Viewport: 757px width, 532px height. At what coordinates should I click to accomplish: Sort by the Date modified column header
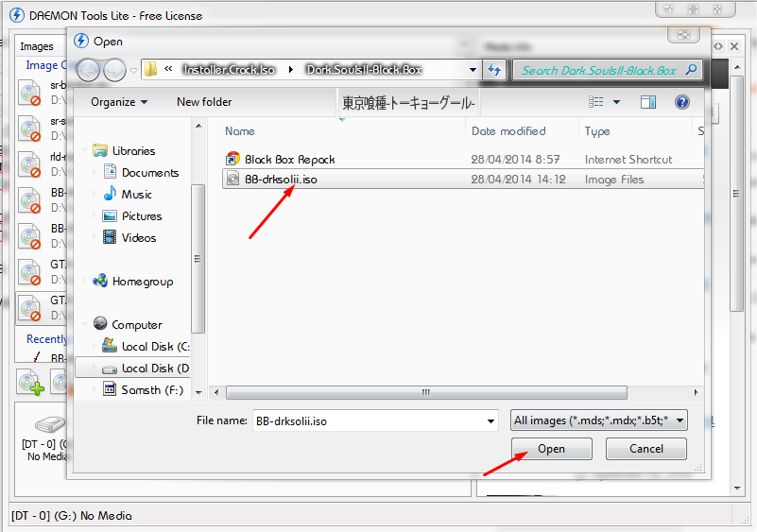click(x=508, y=131)
